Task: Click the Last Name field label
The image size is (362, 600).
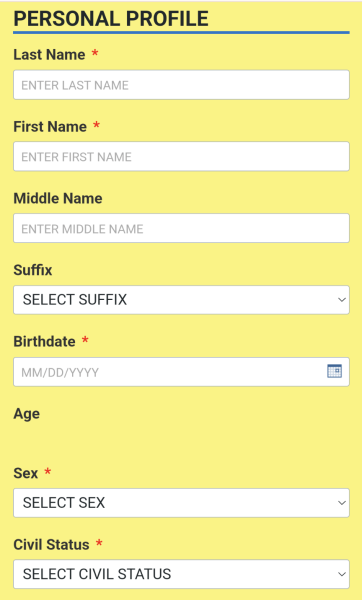Action: (x=49, y=55)
